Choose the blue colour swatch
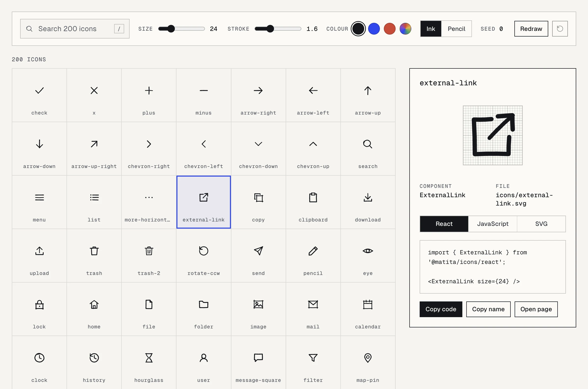Image resolution: width=588 pixels, height=389 pixels. tap(374, 29)
